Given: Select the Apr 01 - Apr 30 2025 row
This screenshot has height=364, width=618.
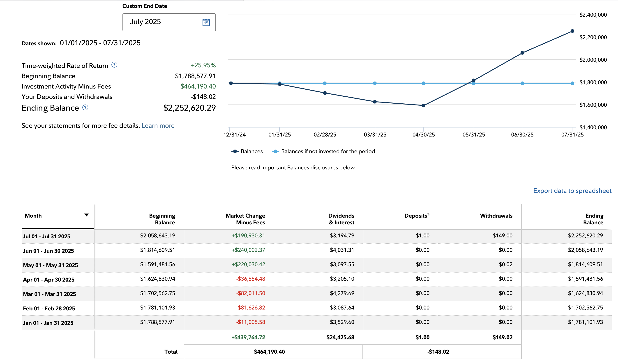Looking at the screenshot, I should 49,279.
